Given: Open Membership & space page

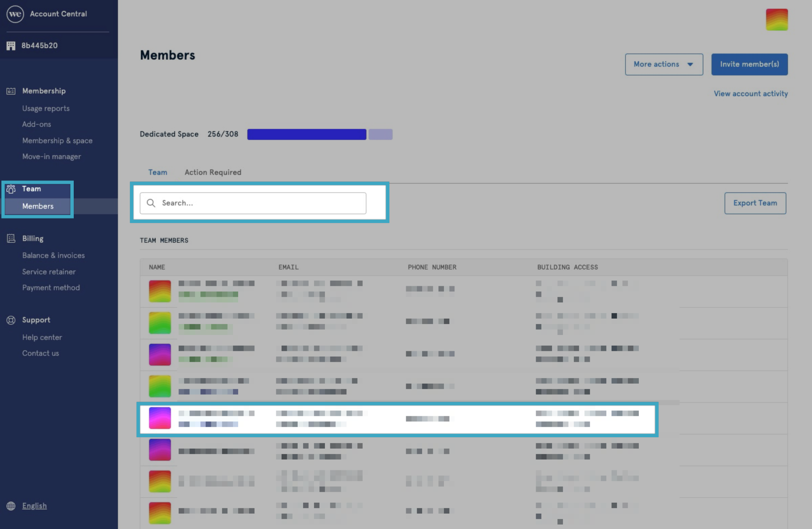Looking at the screenshot, I should [x=57, y=141].
